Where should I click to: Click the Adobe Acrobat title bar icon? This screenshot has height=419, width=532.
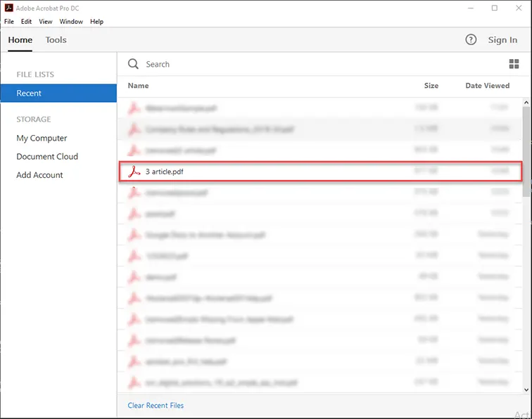(9, 8)
